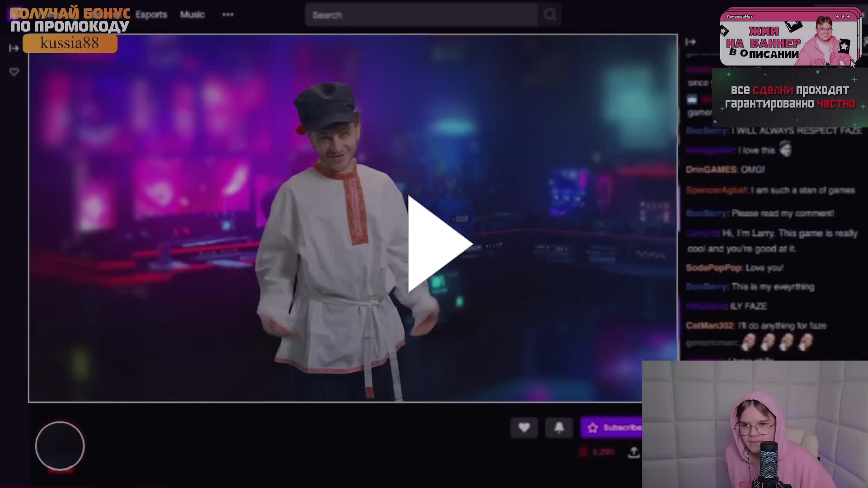Open the More options ellipsis in the navigation bar
Image resolution: width=868 pixels, height=488 pixels.
(x=228, y=14)
